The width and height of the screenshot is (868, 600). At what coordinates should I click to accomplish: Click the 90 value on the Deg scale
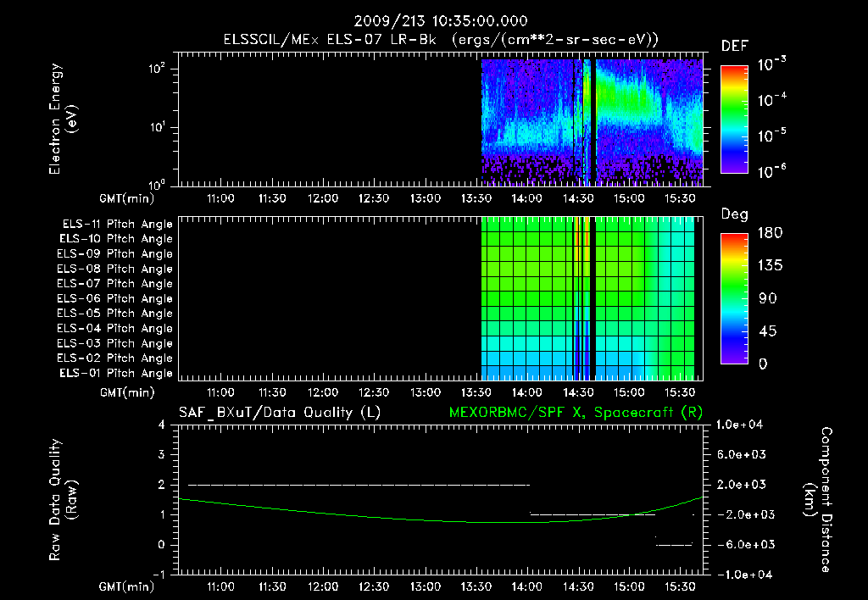click(x=768, y=299)
